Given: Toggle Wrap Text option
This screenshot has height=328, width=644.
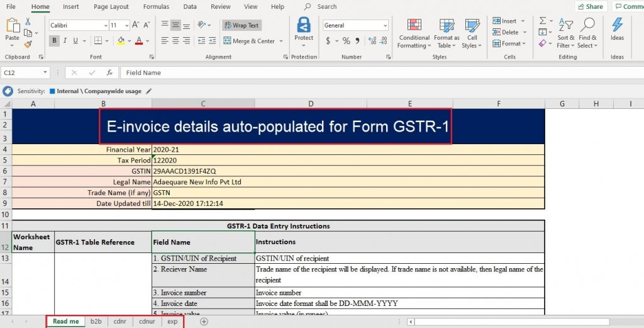Looking at the screenshot, I should point(241,26).
